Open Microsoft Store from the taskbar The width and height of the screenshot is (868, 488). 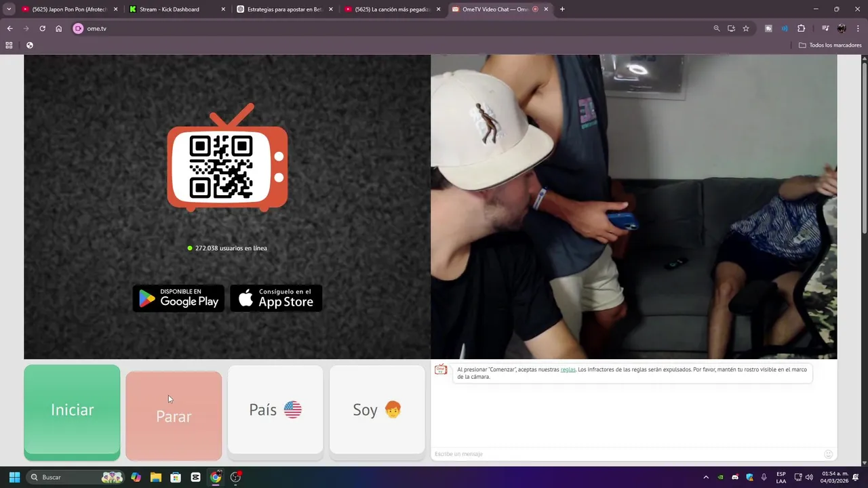click(176, 477)
